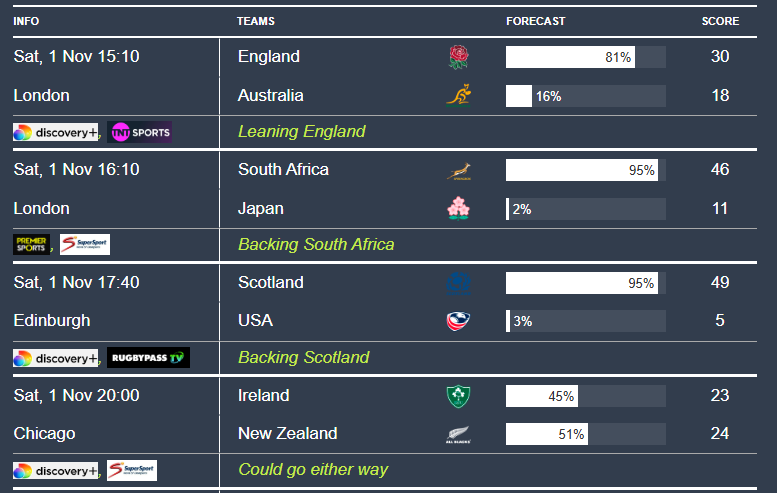Click the USA Eagles logo
Screen dimensions: 777x493
tap(457, 321)
